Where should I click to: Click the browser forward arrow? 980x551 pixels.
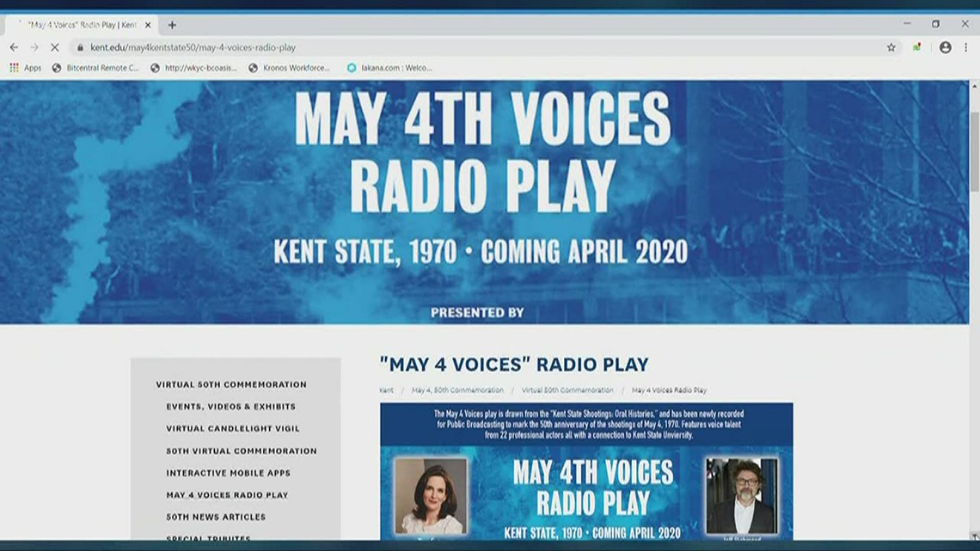tap(34, 47)
